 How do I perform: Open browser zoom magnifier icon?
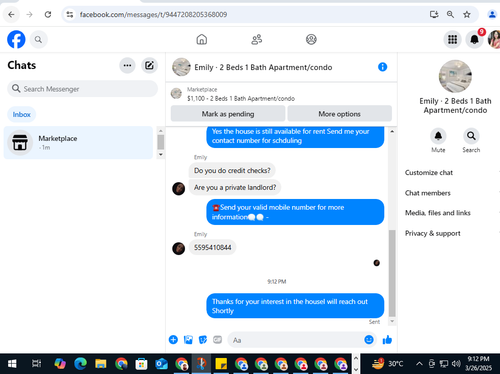[450, 14]
